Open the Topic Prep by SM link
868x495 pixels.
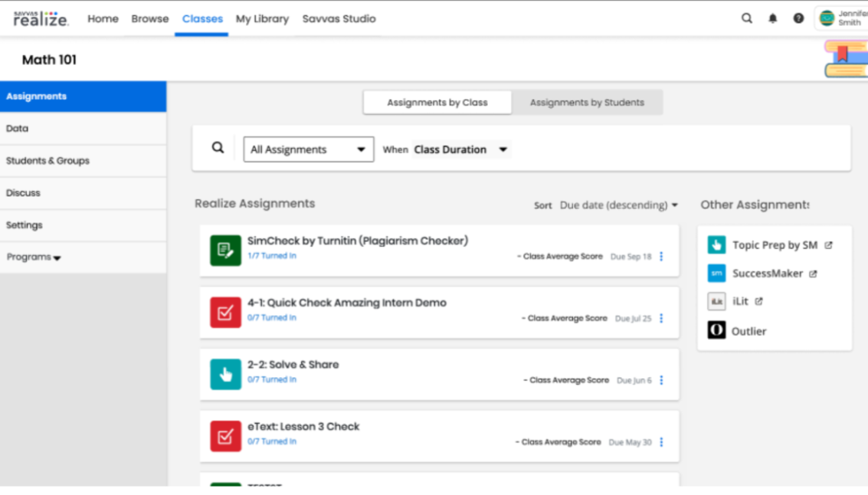pyautogui.click(x=775, y=245)
